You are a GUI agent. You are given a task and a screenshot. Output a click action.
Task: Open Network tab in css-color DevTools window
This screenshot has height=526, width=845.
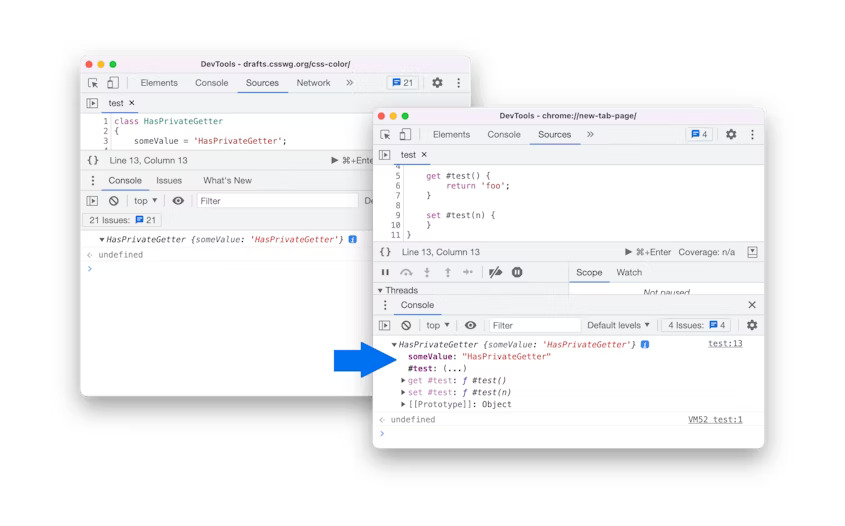coord(313,83)
